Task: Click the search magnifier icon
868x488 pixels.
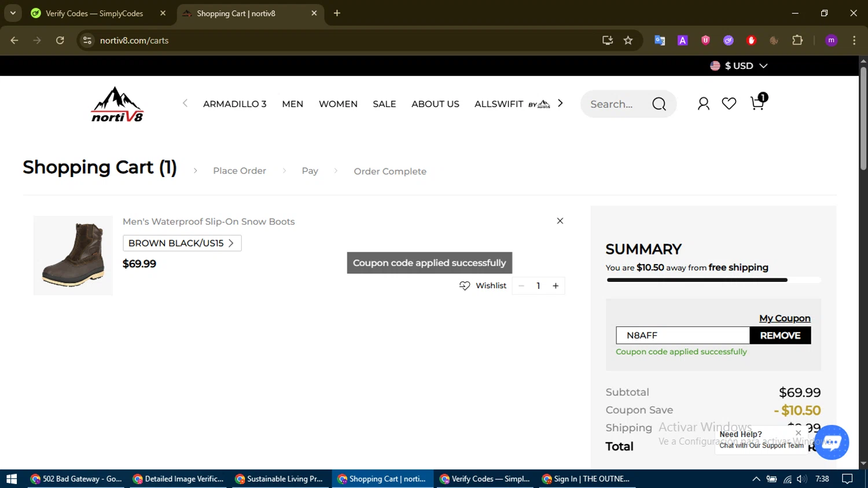Action: point(659,104)
